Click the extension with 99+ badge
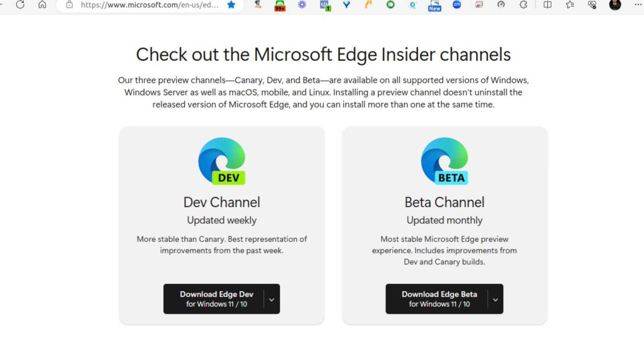Viewport: 644px width, 338px height. [280, 5]
